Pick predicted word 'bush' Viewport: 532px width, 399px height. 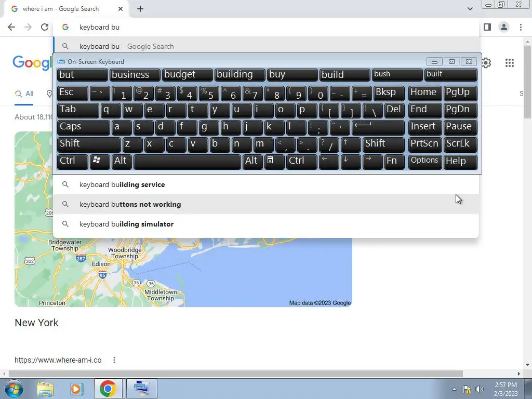(x=397, y=75)
